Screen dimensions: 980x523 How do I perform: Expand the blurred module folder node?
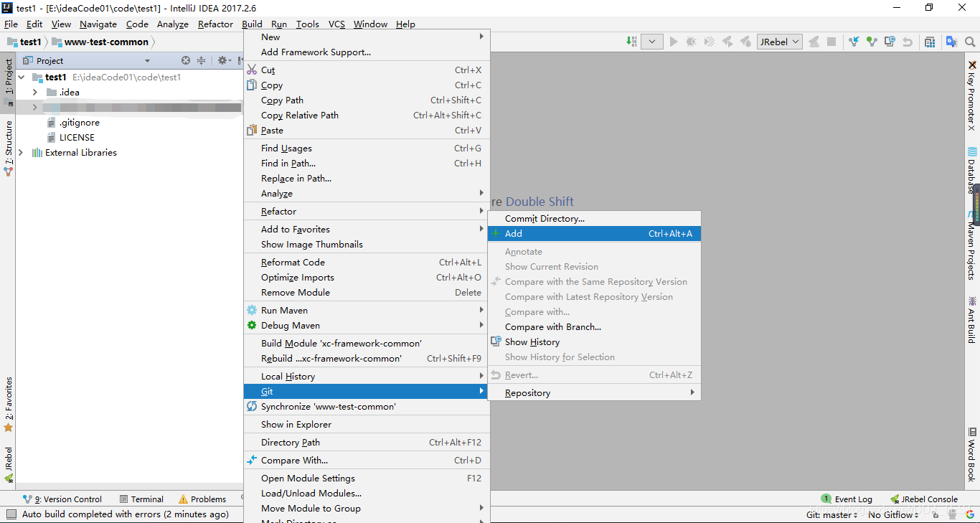pos(34,107)
